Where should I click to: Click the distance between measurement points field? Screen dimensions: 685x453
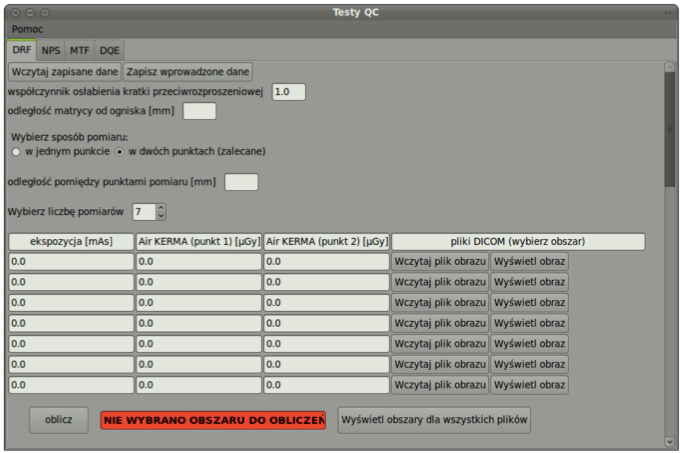pos(241,182)
